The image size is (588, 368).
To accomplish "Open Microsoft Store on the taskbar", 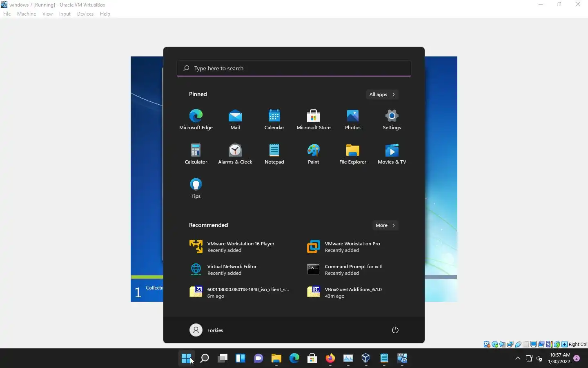I will click(x=312, y=359).
